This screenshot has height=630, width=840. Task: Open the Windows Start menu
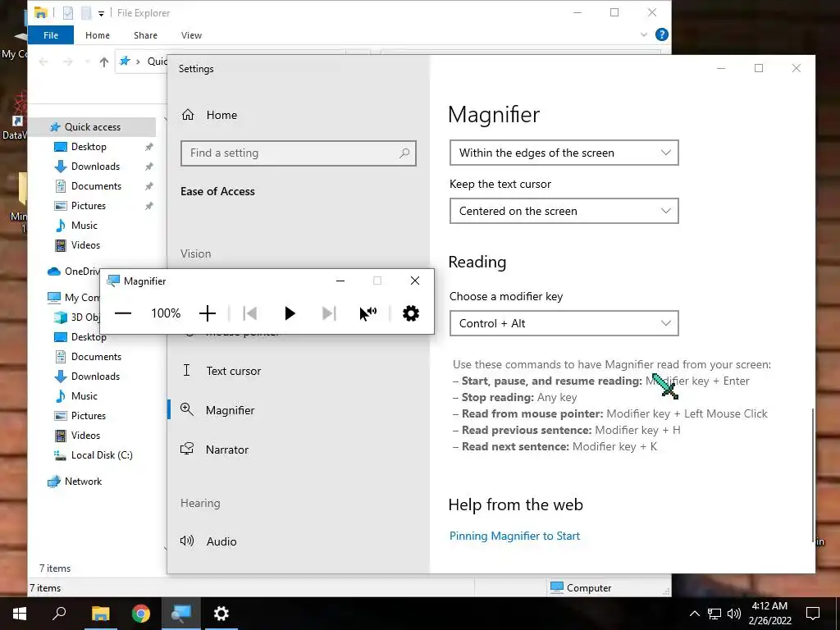[x=20, y=614]
